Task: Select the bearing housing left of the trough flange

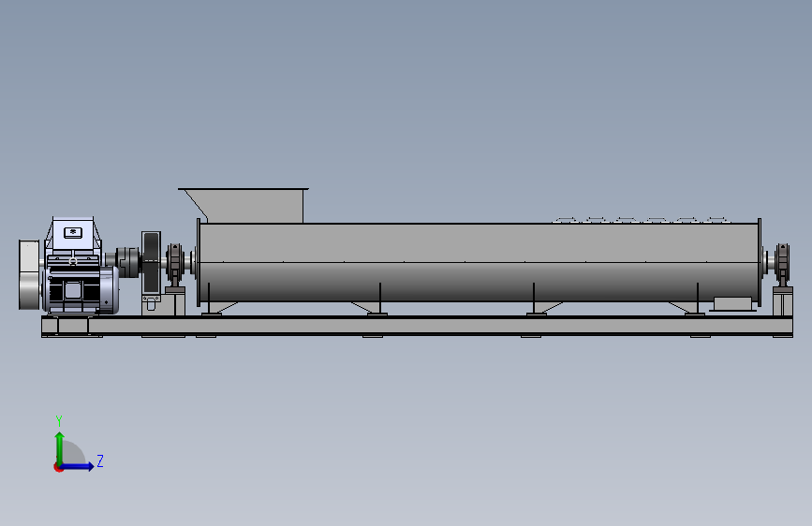Action: click(175, 265)
